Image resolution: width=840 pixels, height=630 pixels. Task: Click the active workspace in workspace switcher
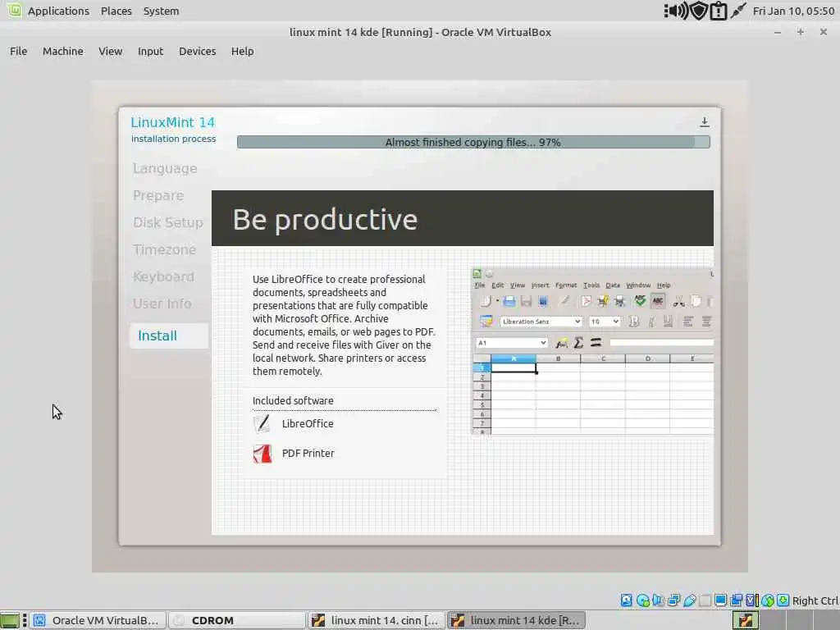pos(745,620)
